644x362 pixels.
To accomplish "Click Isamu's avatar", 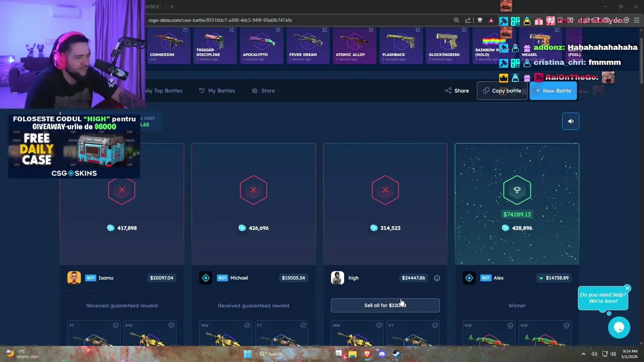I will pos(74,278).
